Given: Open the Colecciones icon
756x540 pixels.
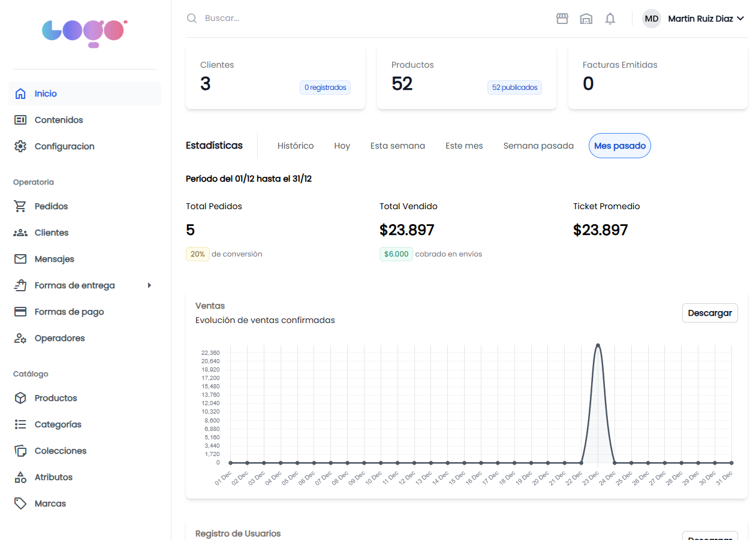Looking at the screenshot, I should [20, 451].
